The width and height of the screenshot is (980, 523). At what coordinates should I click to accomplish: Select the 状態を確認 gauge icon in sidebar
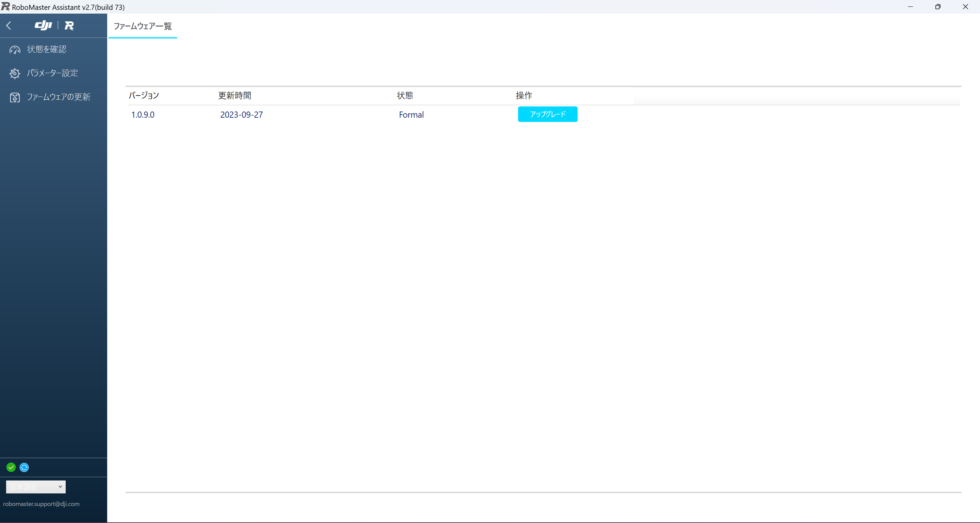[14, 49]
